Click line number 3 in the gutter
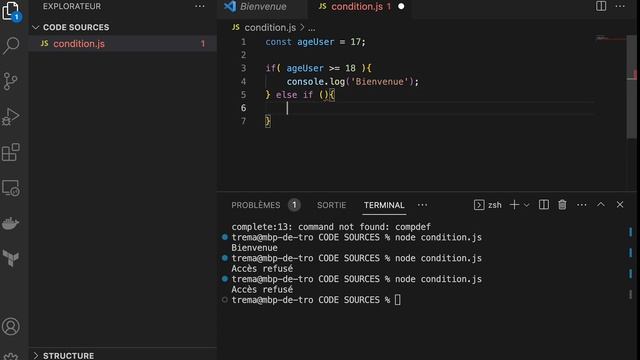The height and width of the screenshot is (360, 640). coord(243,68)
